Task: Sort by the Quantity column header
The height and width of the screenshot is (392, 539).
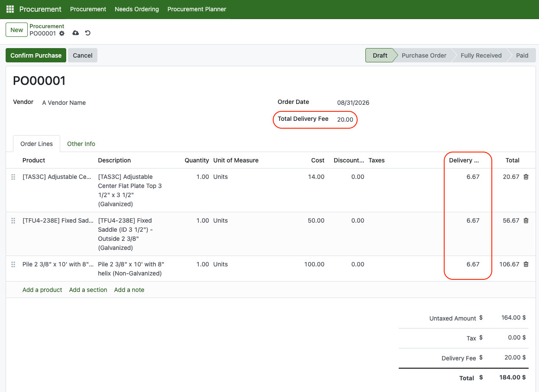Action: [197, 160]
